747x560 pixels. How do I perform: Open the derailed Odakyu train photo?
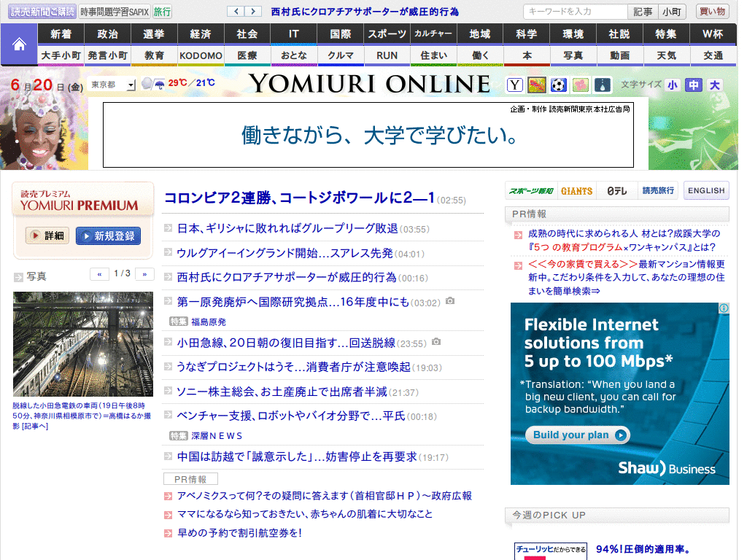[x=83, y=344]
